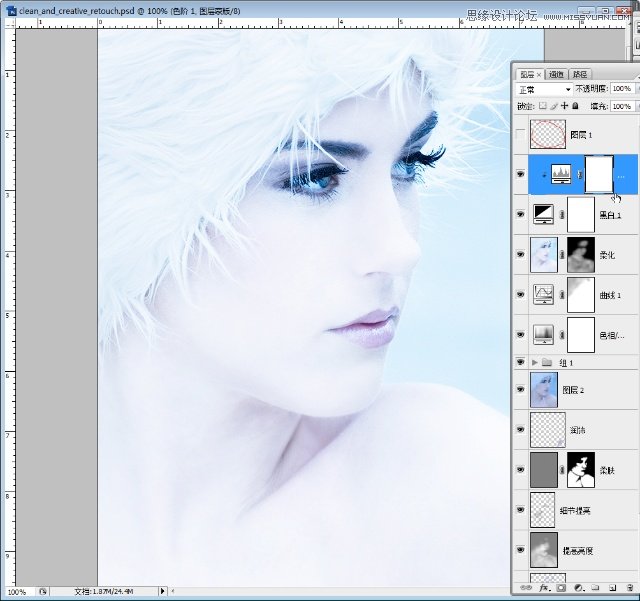This screenshot has width=640, height=601.
Task: Select the 细节提亮 layer name
Action: (575, 510)
